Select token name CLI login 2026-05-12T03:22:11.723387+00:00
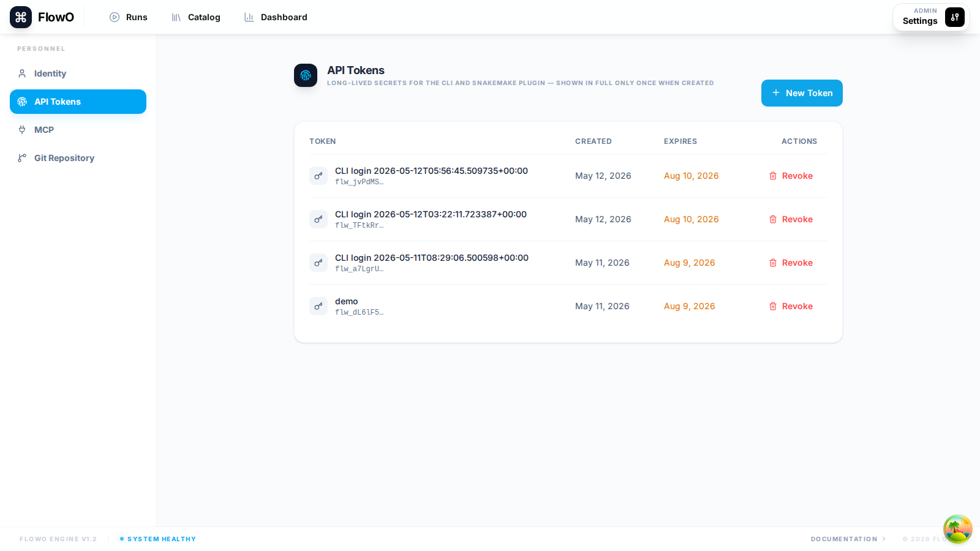 click(x=431, y=214)
